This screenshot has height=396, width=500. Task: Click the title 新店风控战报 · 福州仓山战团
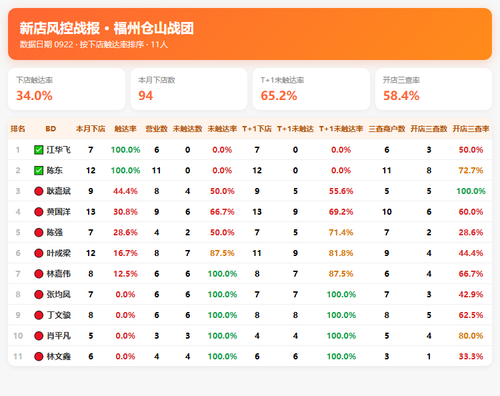coord(107,28)
